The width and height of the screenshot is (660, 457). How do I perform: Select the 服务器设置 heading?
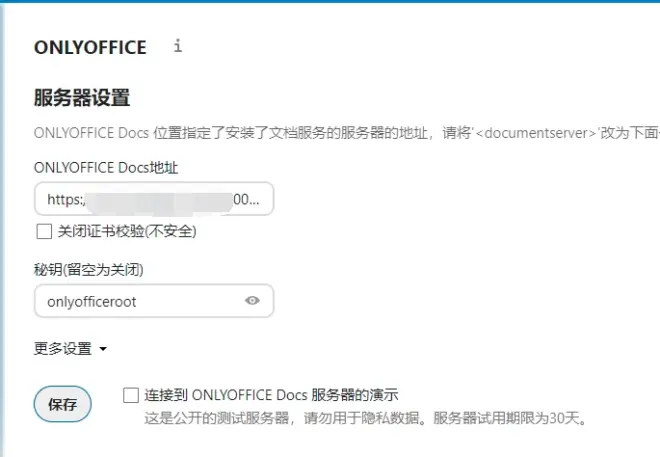[x=82, y=98]
